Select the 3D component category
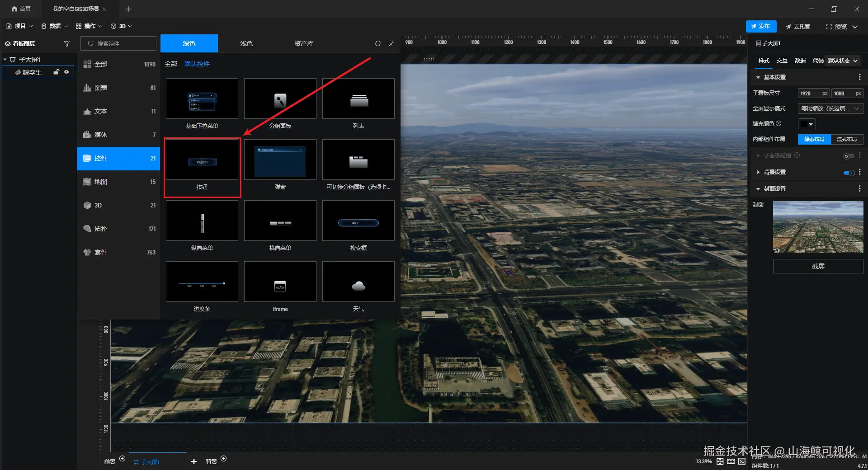The height and width of the screenshot is (470, 868). point(119,205)
